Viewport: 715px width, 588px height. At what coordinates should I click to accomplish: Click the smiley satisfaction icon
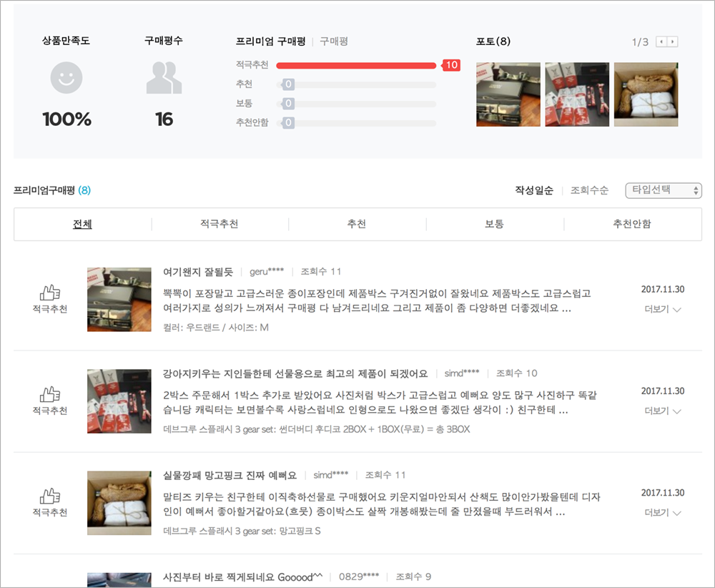pyautogui.click(x=66, y=77)
